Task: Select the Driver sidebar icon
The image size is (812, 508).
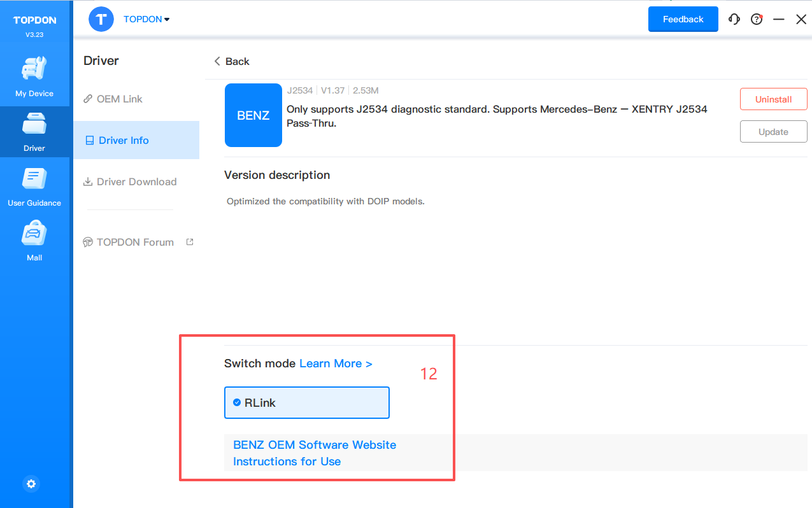Action: (34, 131)
